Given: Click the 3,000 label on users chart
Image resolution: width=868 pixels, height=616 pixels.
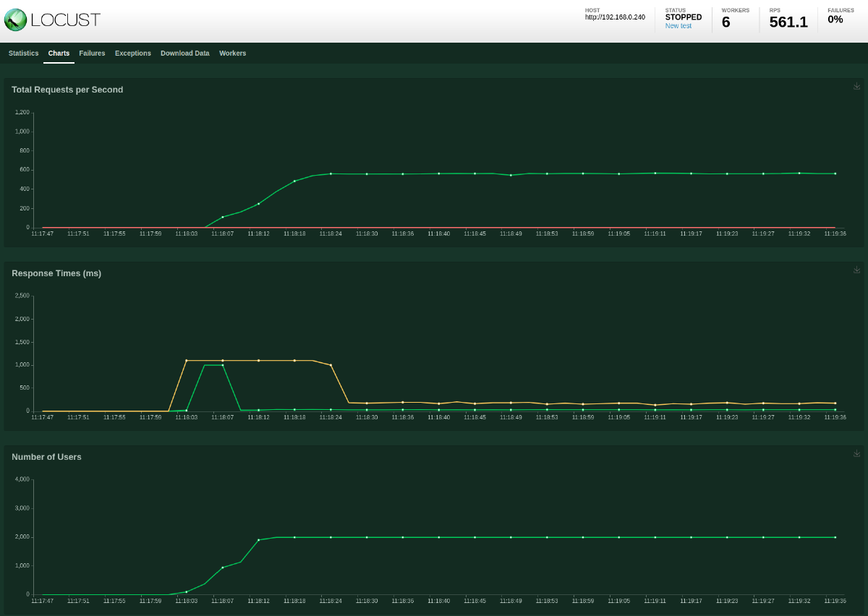Looking at the screenshot, I should [x=22, y=508].
